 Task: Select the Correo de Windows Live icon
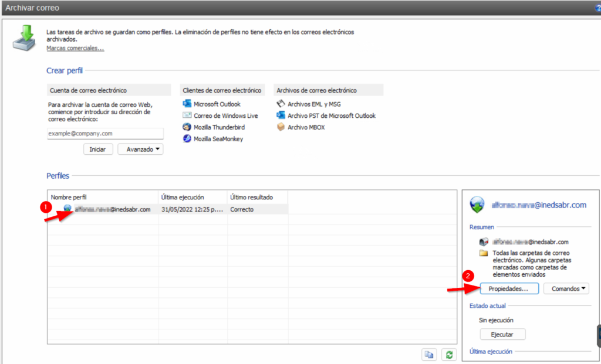coord(187,115)
